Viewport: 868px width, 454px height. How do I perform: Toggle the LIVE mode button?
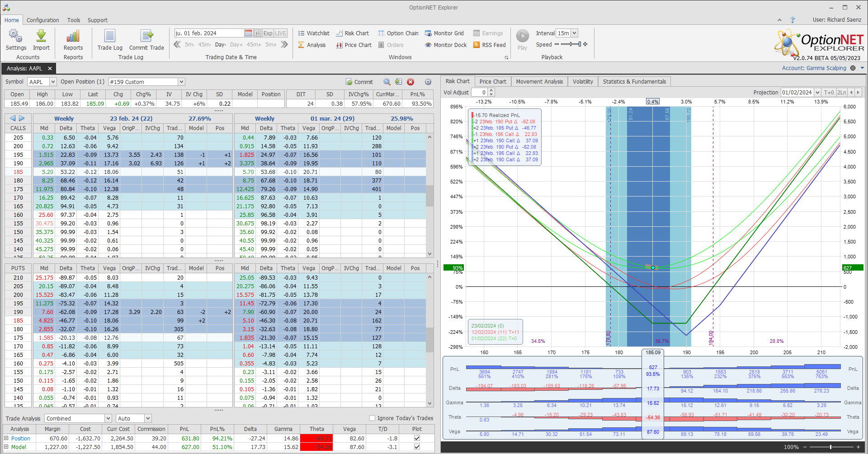point(281,33)
